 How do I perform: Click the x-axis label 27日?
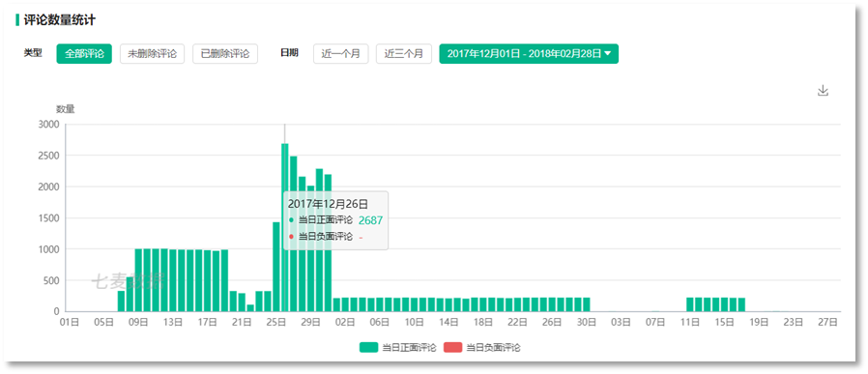point(827,322)
